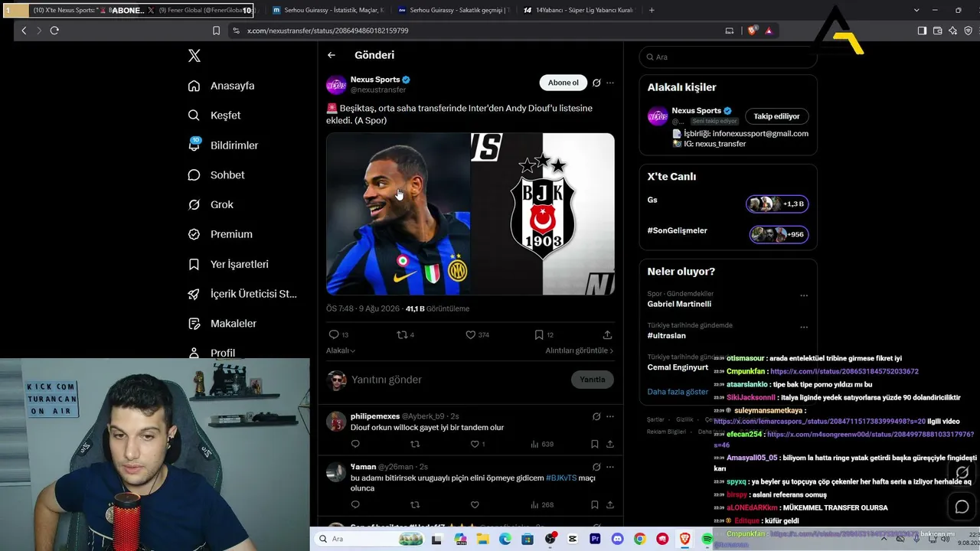This screenshot has width=980, height=551.
Task: Click the Takip ediliyor following button
Action: [776, 116]
